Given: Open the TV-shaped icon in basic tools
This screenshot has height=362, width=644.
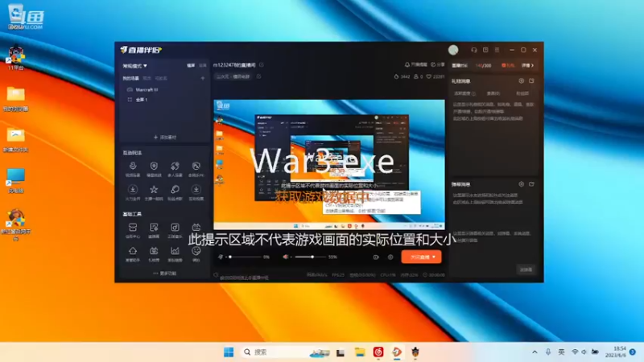Looking at the screenshot, I should (x=196, y=228).
